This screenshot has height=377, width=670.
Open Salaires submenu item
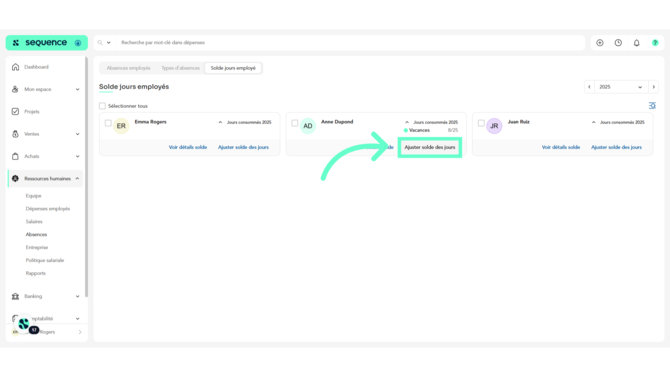34,221
